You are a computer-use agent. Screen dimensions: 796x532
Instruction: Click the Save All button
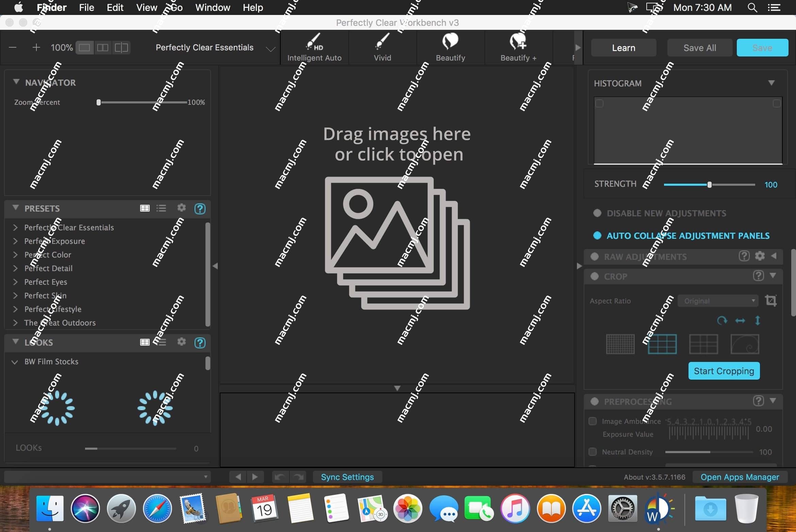click(700, 48)
